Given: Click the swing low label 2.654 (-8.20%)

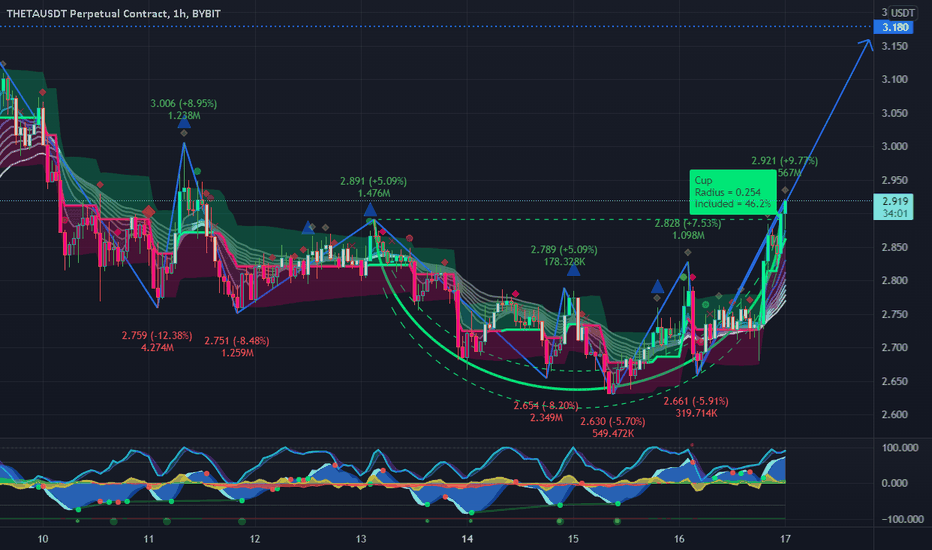Looking at the screenshot, I should 546,406.
